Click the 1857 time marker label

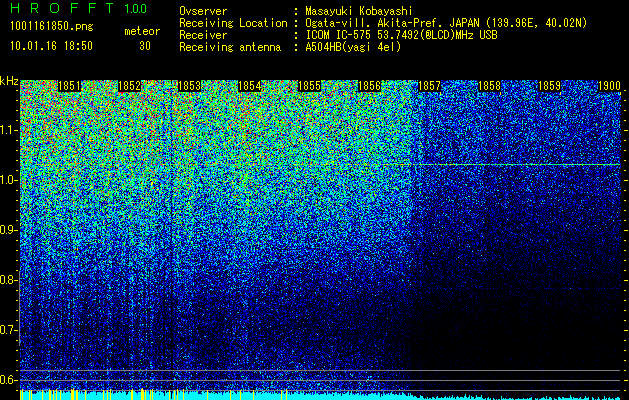click(x=430, y=86)
